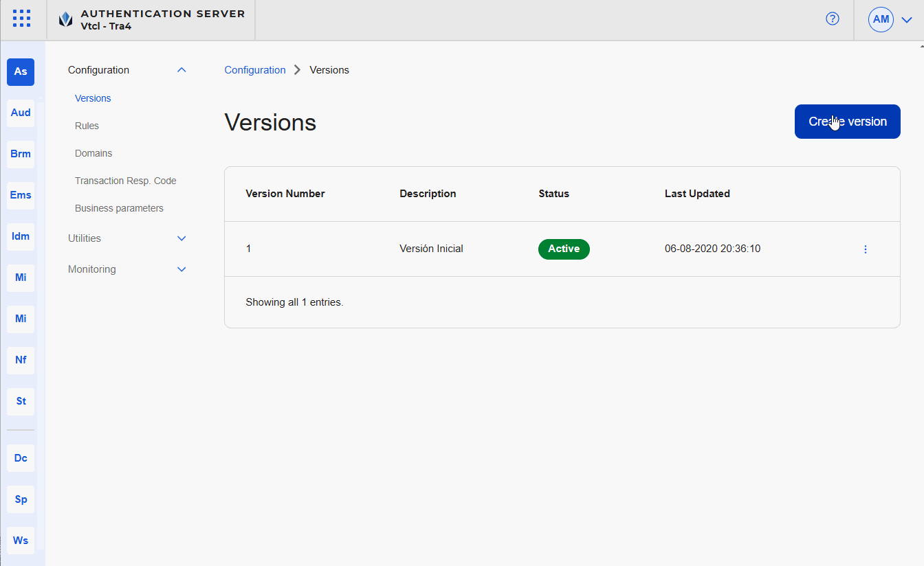Select the Aud module icon

(x=21, y=113)
